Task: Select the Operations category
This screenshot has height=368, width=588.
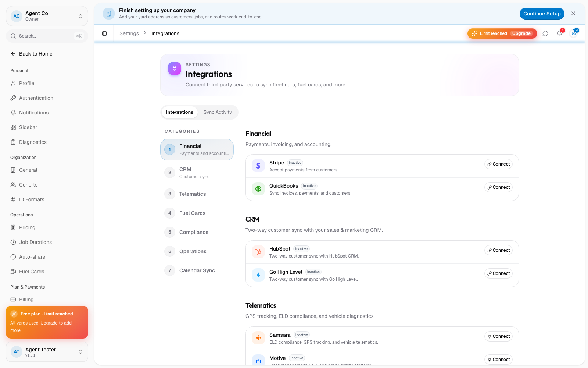Action: click(197, 251)
